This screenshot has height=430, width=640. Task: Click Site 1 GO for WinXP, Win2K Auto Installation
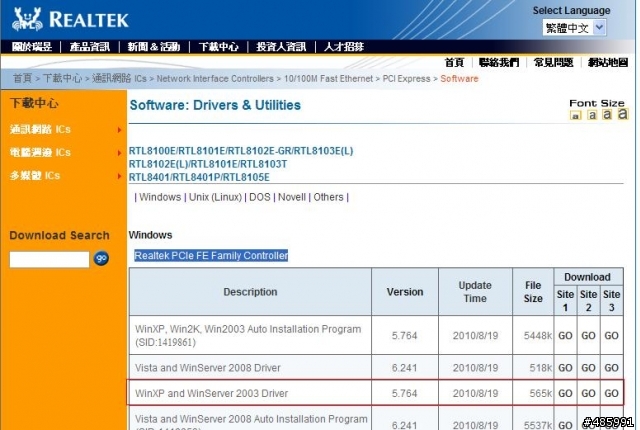pyautogui.click(x=565, y=336)
